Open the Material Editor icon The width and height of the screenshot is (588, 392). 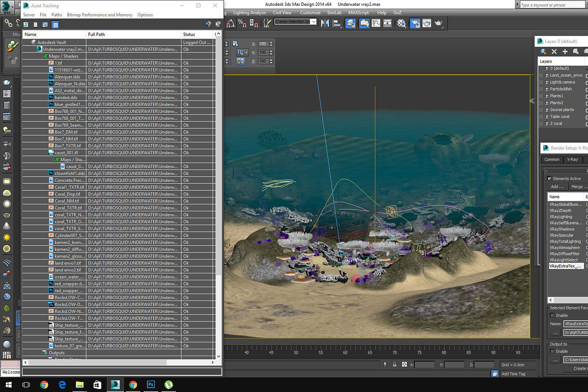(402, 23)
